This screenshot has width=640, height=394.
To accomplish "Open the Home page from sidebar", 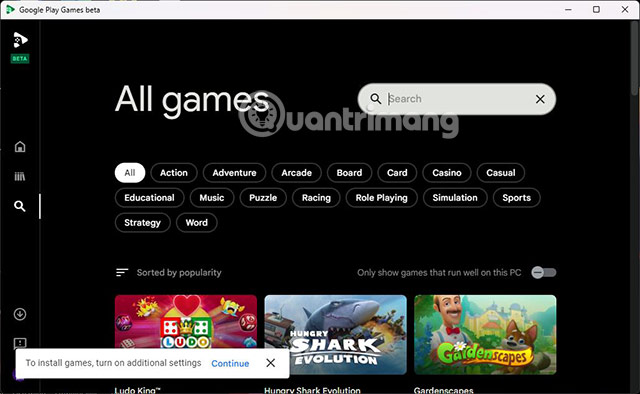I will pyautogui.click(x=20, y=147).
